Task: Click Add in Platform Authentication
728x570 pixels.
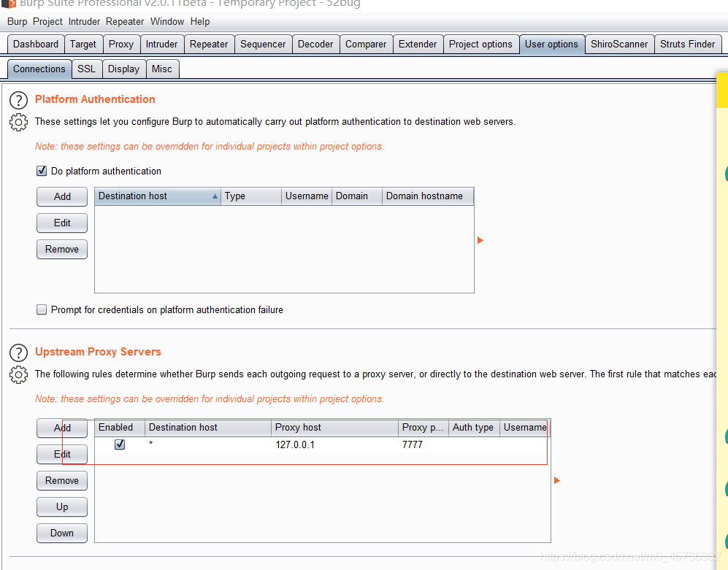Action: [x=62, y=196]
